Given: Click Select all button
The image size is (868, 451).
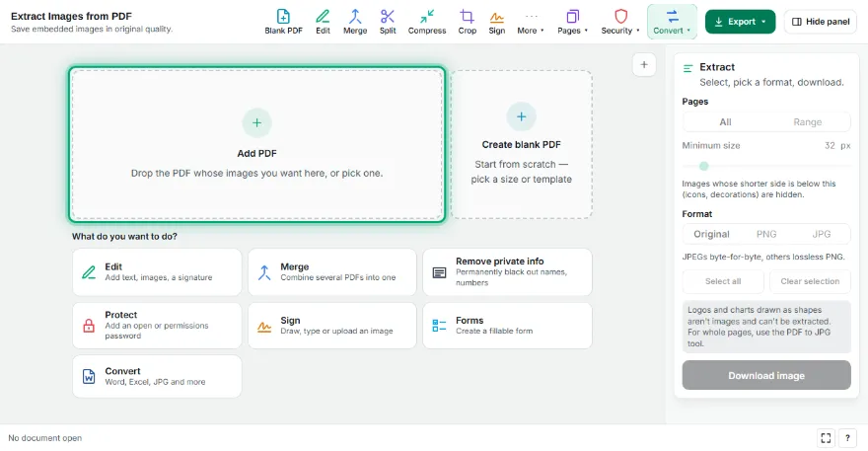Looking at the screenshot, I should click(723, 281).
